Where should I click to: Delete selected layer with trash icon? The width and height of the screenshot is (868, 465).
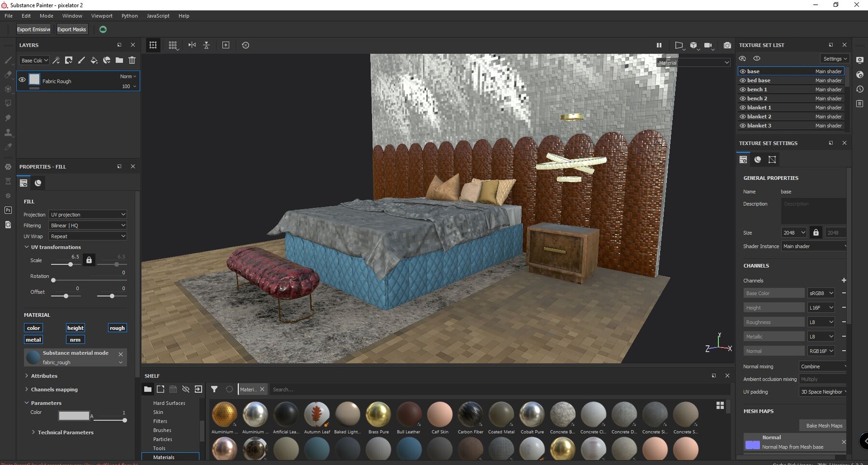(x=133, y=60)
